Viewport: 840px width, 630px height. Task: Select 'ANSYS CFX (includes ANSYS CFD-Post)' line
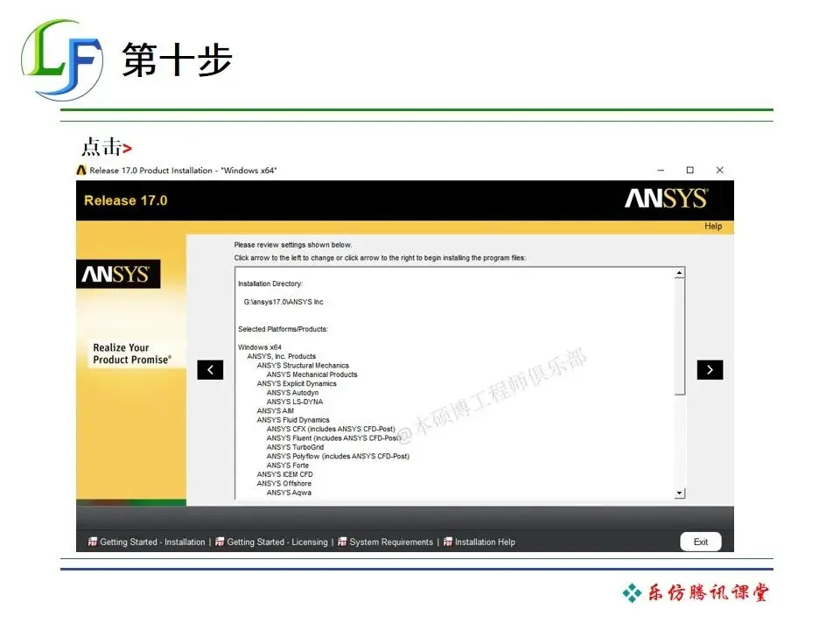(x=331, y=429)
